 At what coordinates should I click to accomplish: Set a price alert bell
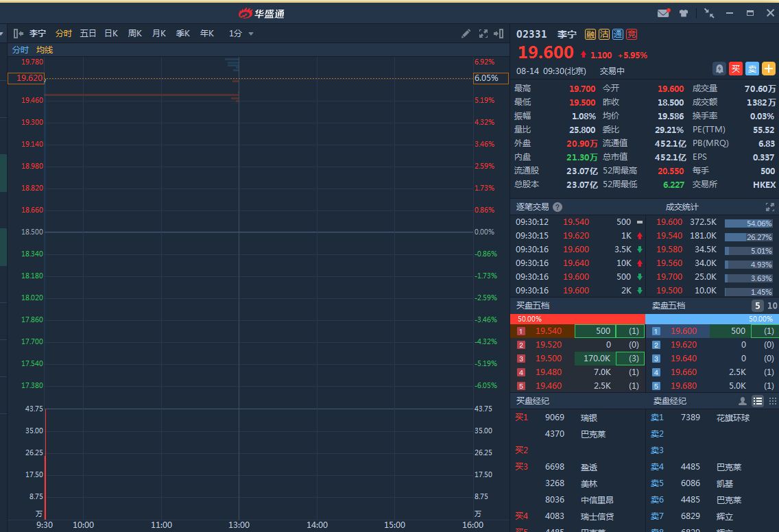[x=719, y=69]
